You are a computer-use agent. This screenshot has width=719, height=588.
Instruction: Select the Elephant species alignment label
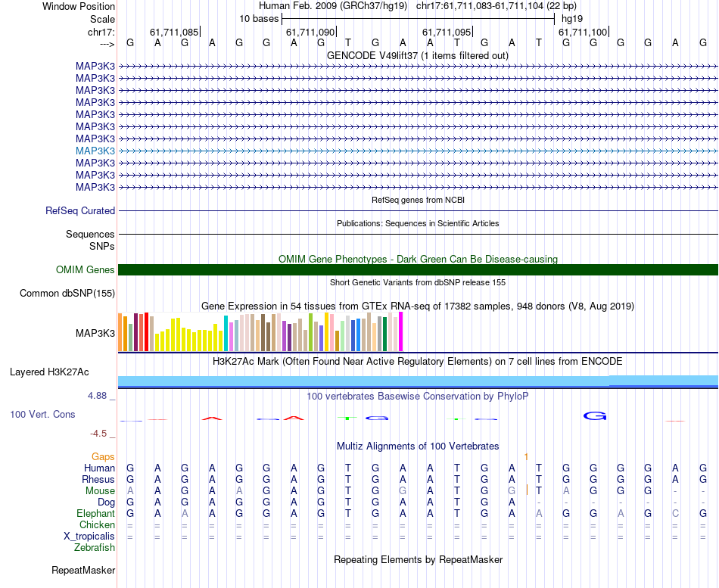(x=95, y=514)
